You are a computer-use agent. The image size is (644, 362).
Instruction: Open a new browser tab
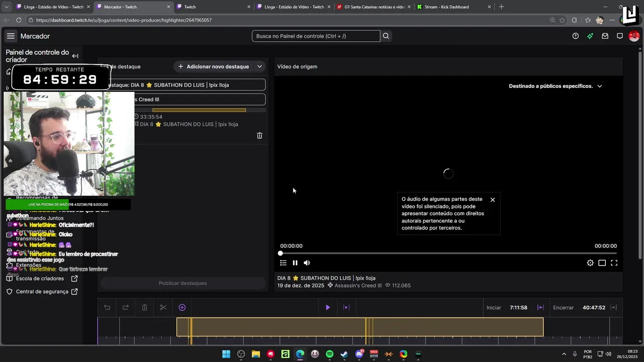501,7
